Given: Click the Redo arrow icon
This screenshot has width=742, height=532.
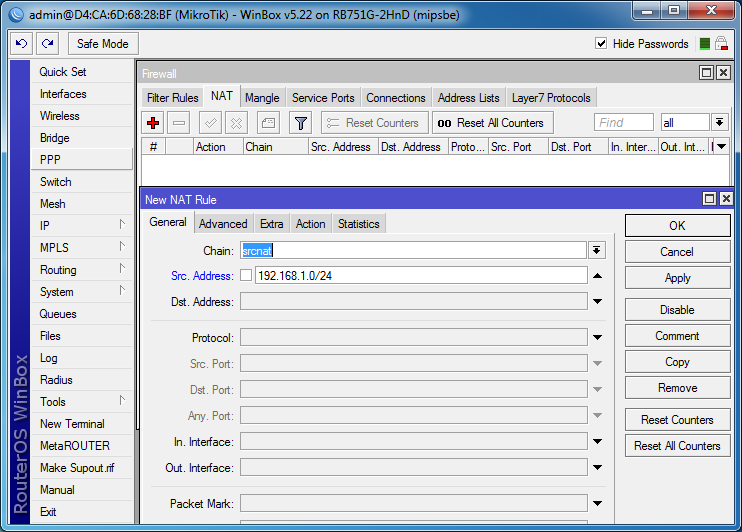Looking at the screenshot, I should tap(47, 44).
